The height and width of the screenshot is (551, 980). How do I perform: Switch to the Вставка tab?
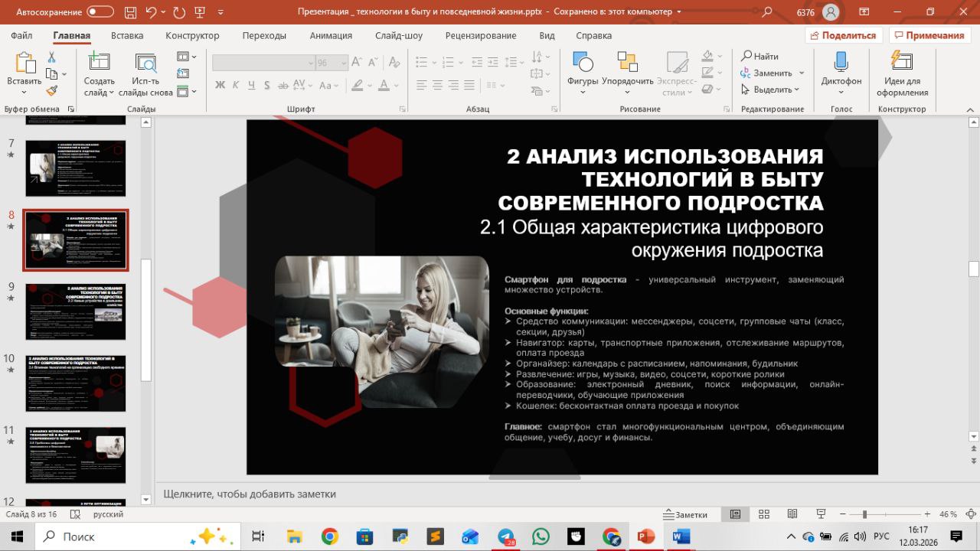point(127,35)
